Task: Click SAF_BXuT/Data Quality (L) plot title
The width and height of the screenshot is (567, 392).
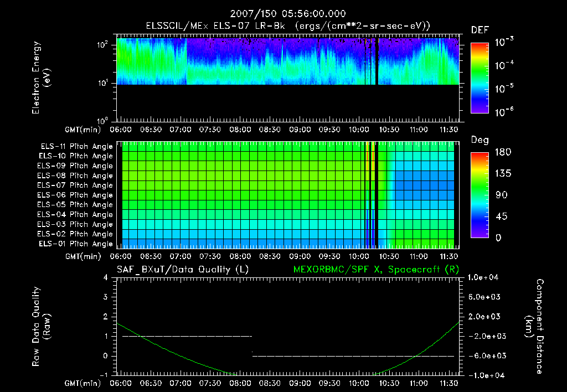Action: [x=183, y=270]
